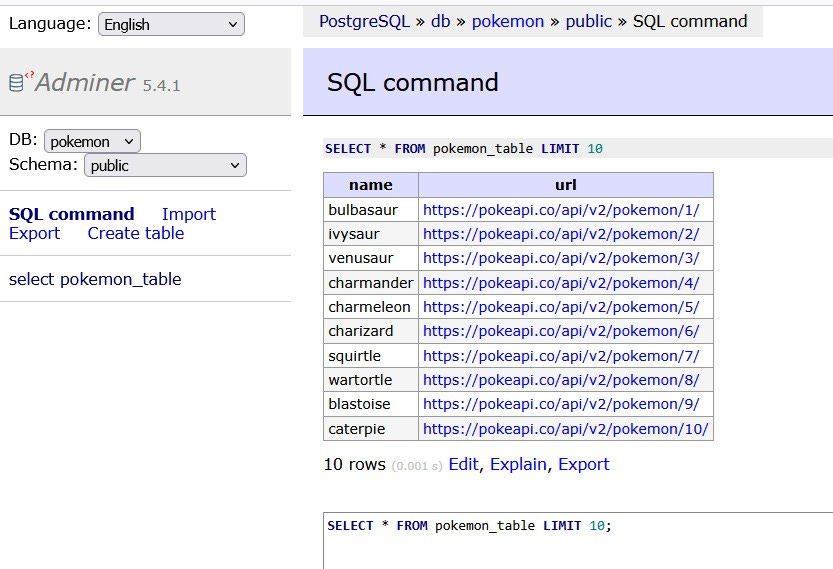Select the wartortle name cell

coord(371,380)
